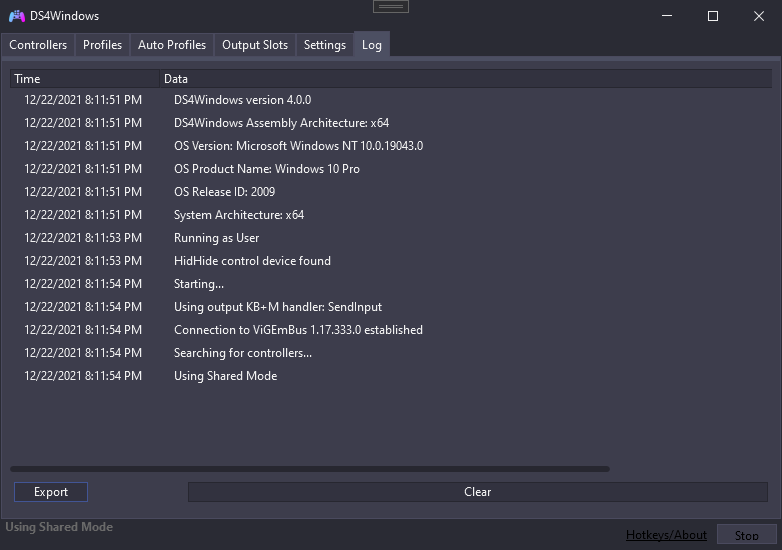The image size is (782, 550).
Task: Maximize the DS4Windows window
Action: tap(713, 16)
